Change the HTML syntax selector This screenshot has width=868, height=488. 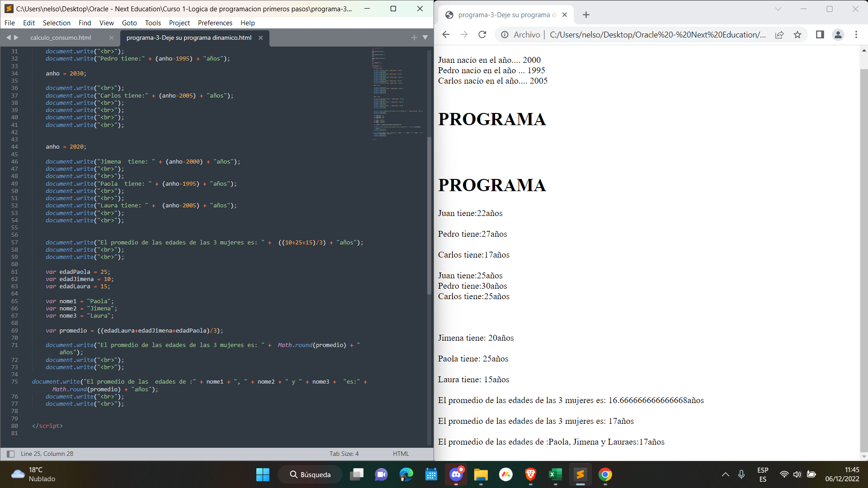[x=401, y=454]
